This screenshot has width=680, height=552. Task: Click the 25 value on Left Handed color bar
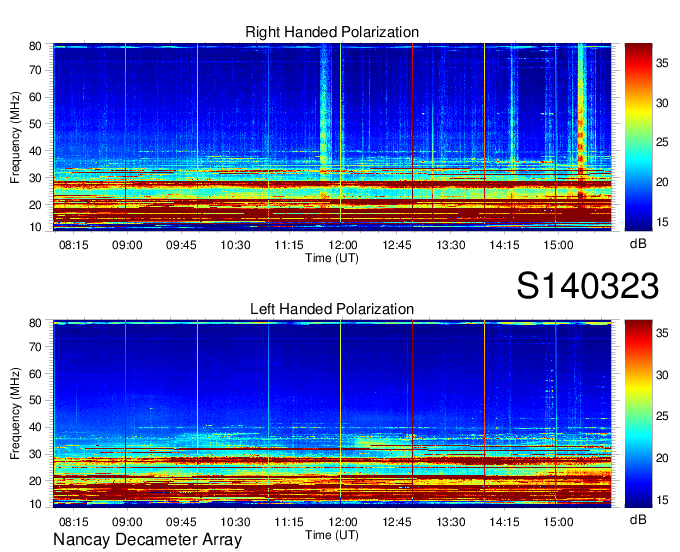662,416
